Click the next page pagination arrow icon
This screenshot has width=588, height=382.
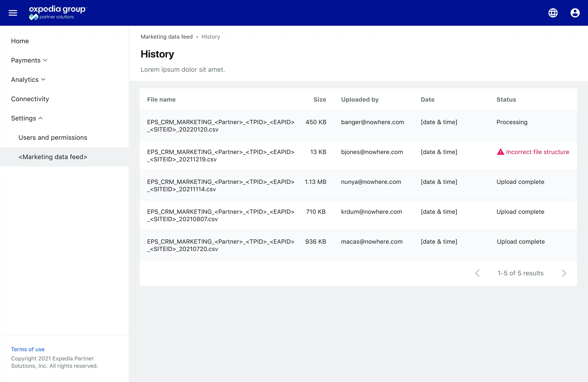[x=565, y=273]
